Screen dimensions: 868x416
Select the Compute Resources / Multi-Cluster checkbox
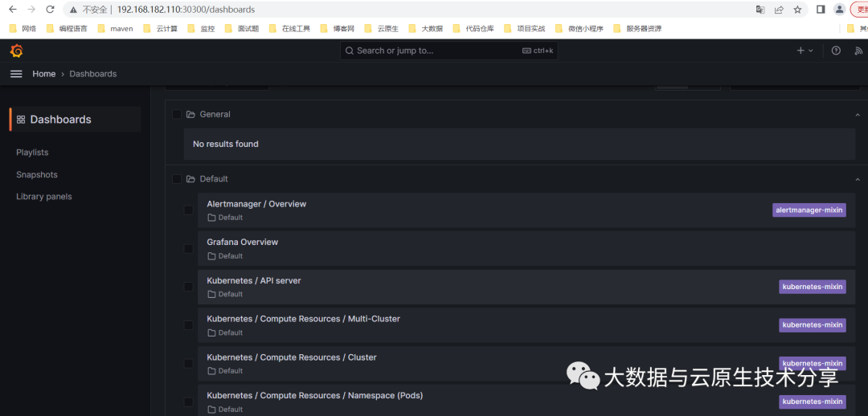tap(189, 325)
